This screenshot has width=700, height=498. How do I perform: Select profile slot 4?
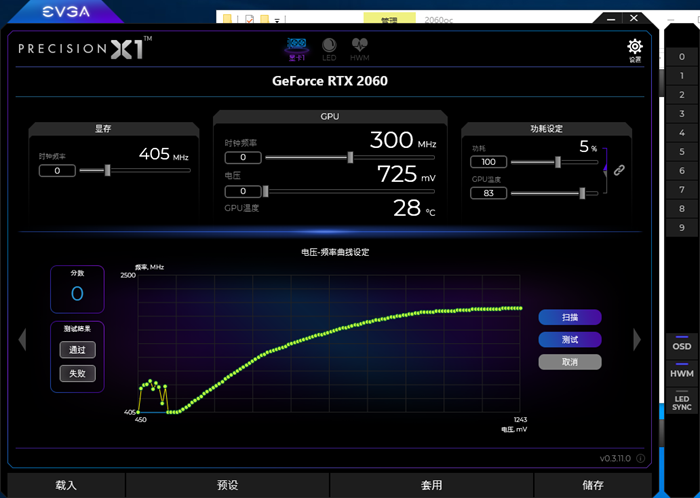point(682,133)
